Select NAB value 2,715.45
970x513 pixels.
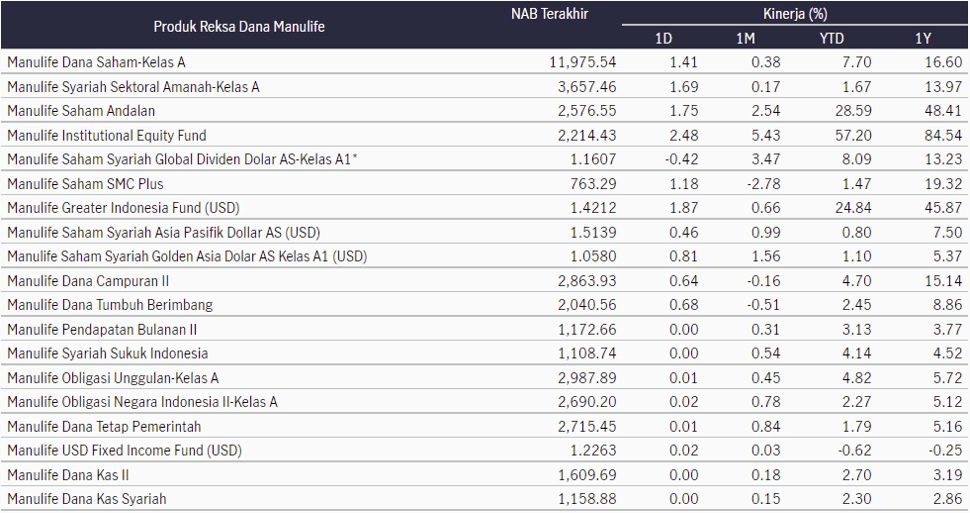point(587,426)
